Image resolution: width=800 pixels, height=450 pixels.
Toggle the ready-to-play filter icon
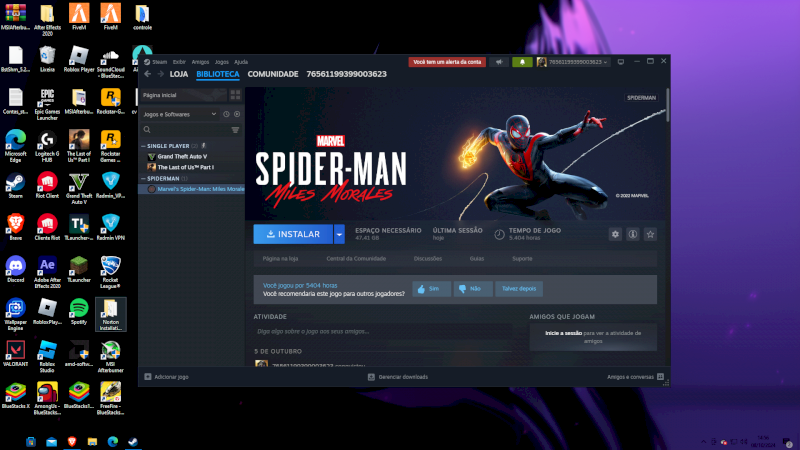click(237, 114)
